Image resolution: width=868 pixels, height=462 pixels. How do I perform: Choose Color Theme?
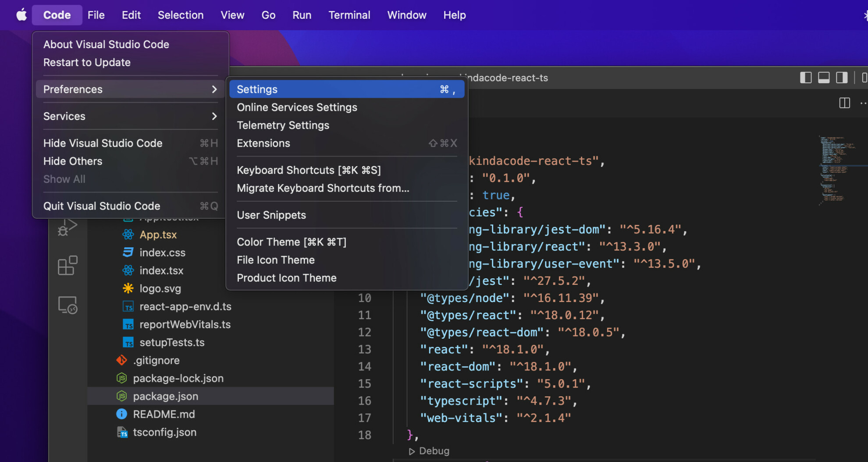(347, 242)
